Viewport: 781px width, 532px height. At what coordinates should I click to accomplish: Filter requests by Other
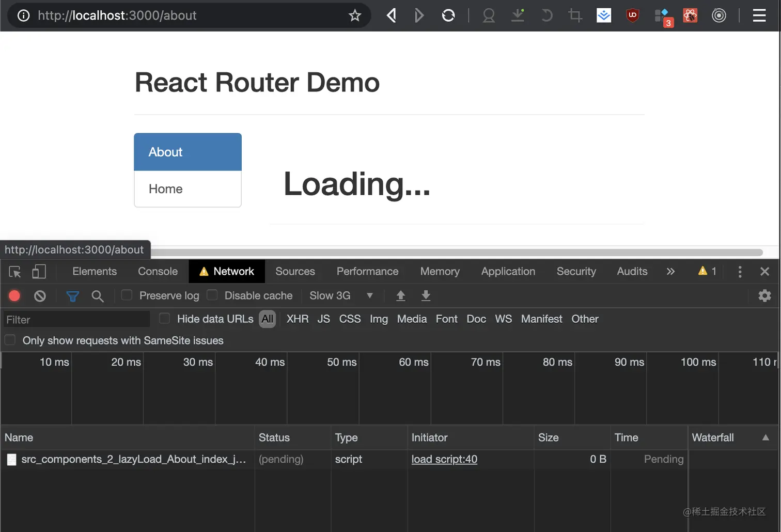585,319
